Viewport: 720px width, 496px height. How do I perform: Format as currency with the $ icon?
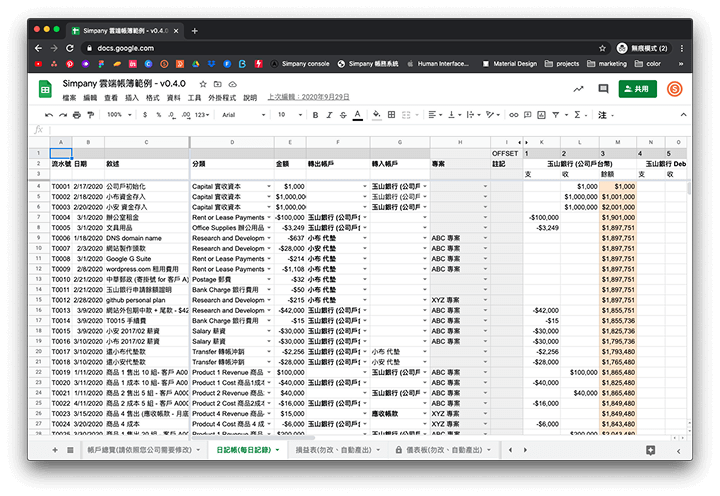pos(145,115)
